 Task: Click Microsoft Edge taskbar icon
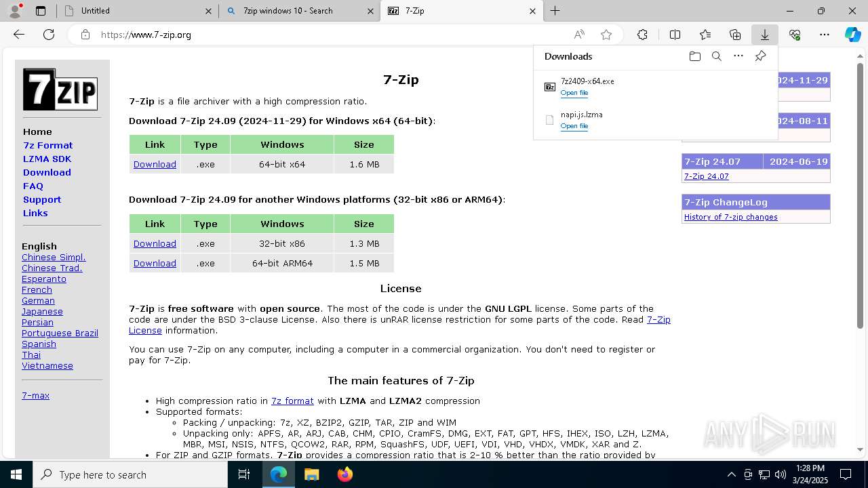279,474
